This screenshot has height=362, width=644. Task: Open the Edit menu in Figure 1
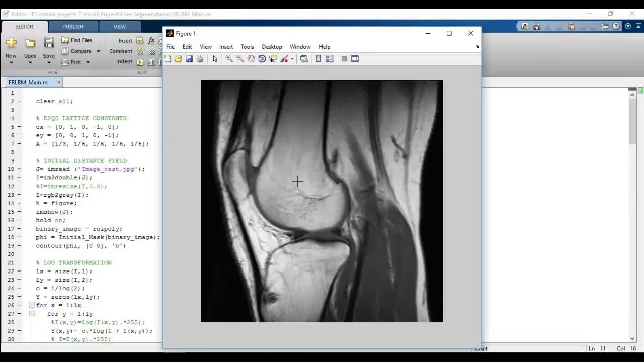(187, 47)
